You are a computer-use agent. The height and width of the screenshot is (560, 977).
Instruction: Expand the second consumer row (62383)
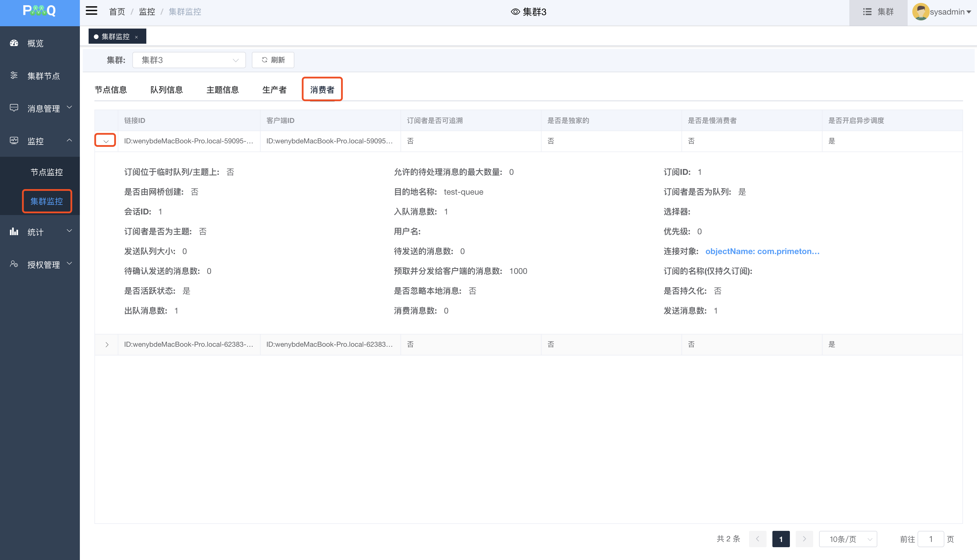(x=107, y=345)
